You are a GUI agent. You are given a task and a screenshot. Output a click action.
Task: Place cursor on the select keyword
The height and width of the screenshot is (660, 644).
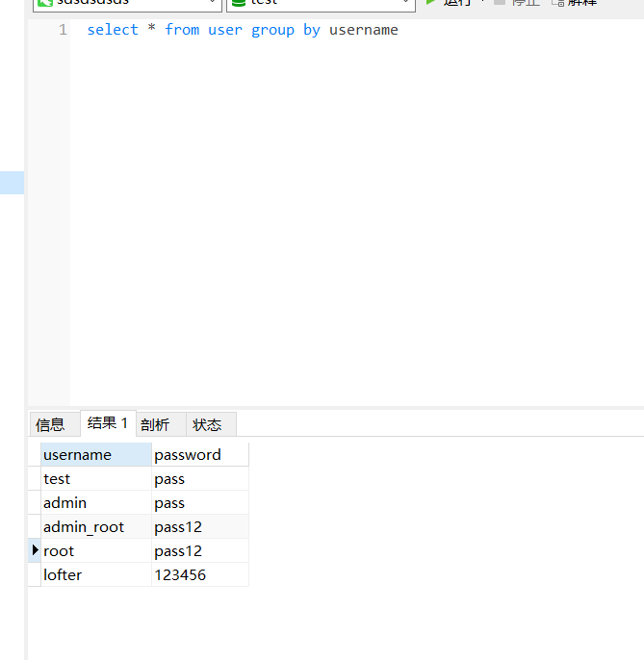[113, 30]
